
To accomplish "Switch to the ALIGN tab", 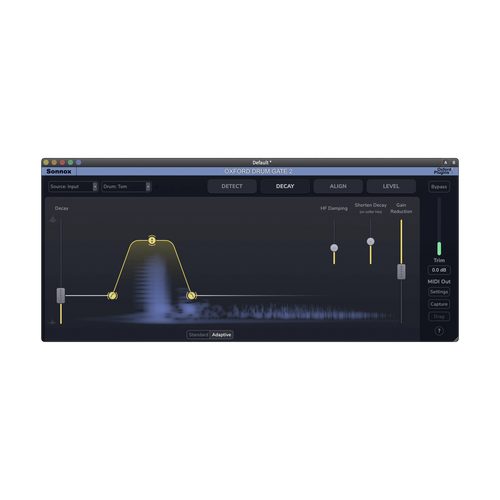I will 338,186.
